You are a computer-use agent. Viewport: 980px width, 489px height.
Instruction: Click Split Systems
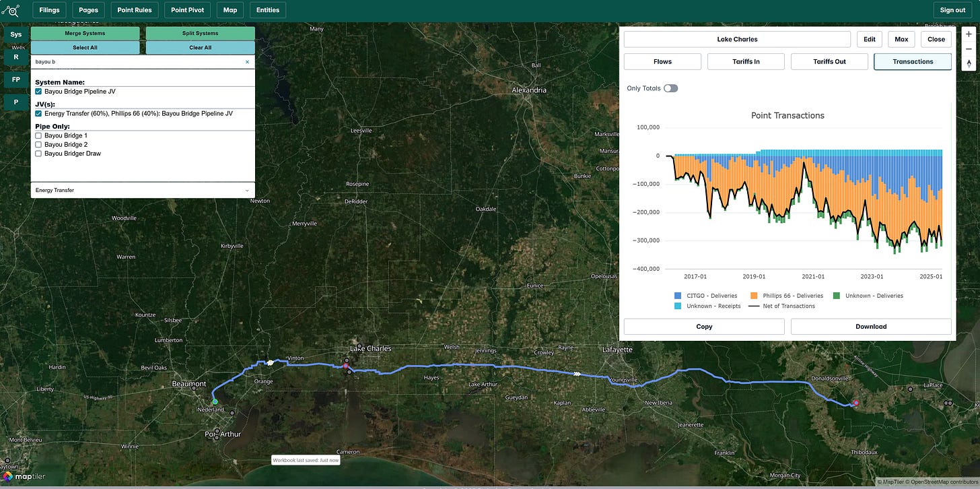(x=201, y=33)
